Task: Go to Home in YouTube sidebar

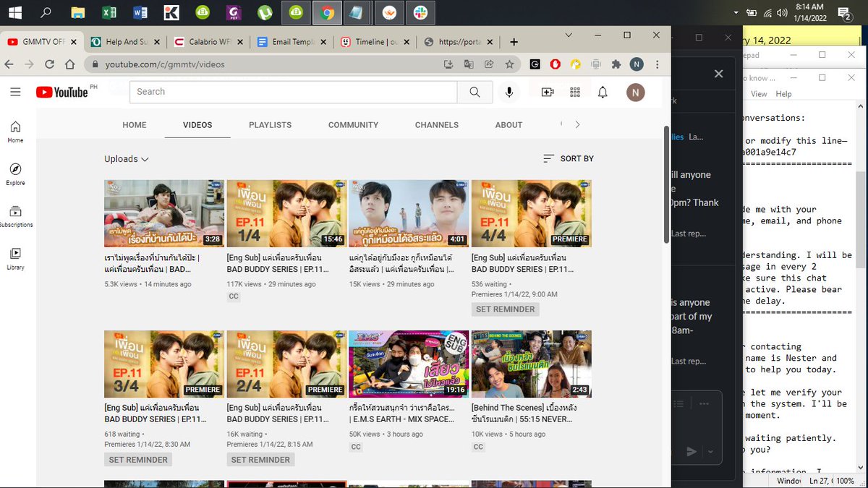Action: 16,132
